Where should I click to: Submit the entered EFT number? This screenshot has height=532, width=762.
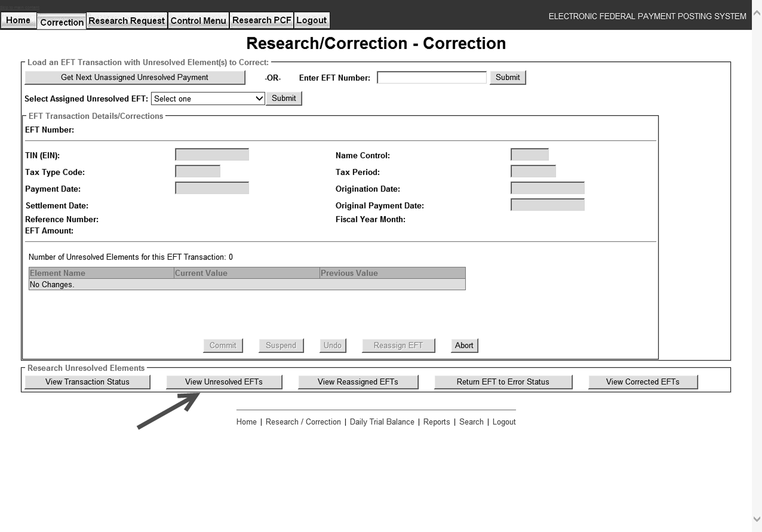[x=507, y=78]
